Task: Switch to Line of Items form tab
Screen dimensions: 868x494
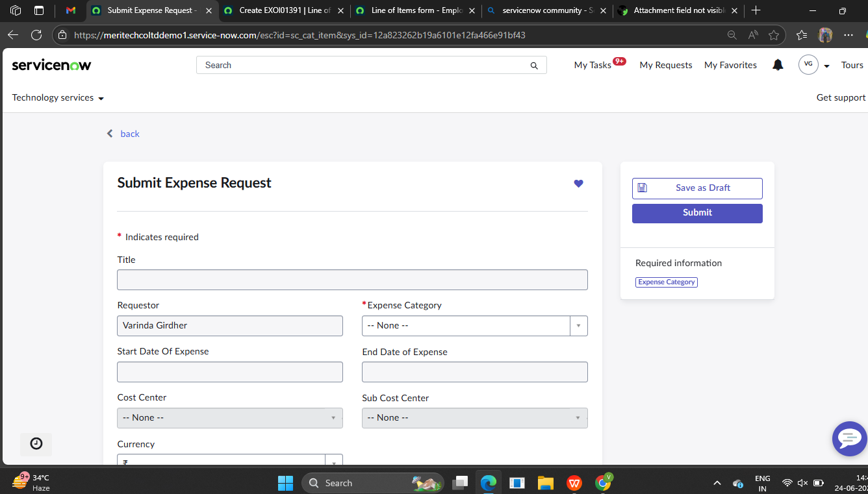Action: tap(415, 10)
